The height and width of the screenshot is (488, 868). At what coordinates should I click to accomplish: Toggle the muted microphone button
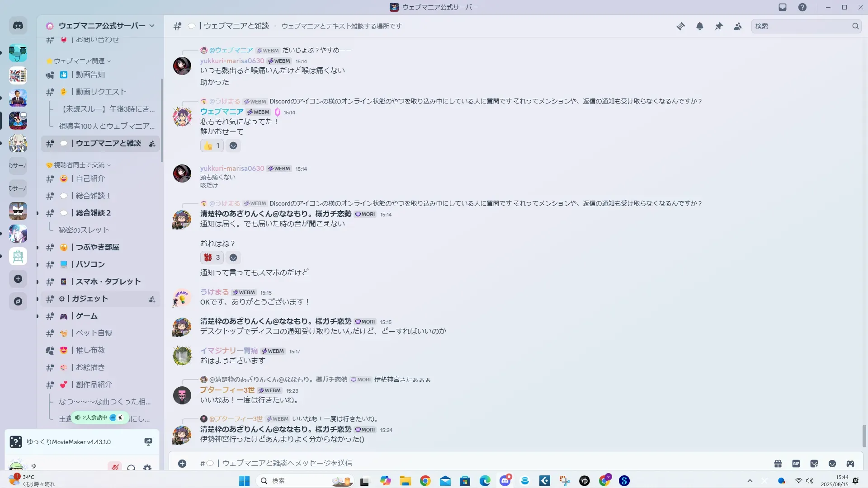point(115,467)
